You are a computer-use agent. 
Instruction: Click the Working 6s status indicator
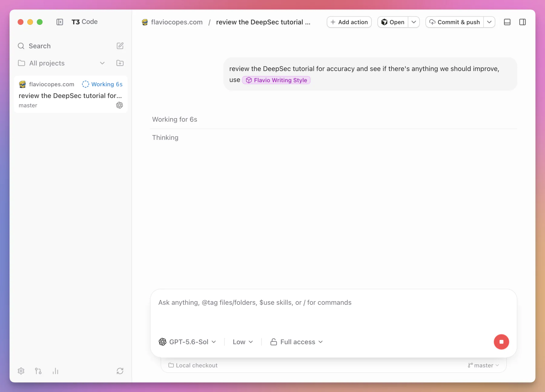[102, 84]
